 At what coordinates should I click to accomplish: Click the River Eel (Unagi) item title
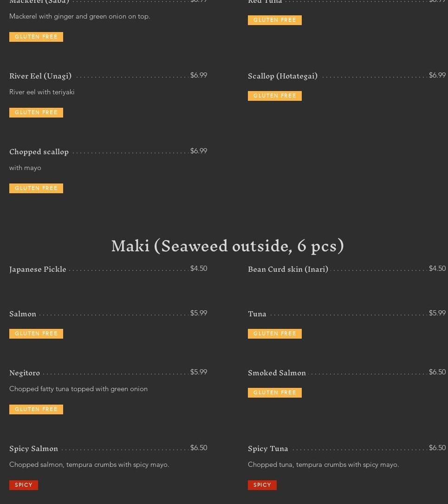tap(40, 76)
